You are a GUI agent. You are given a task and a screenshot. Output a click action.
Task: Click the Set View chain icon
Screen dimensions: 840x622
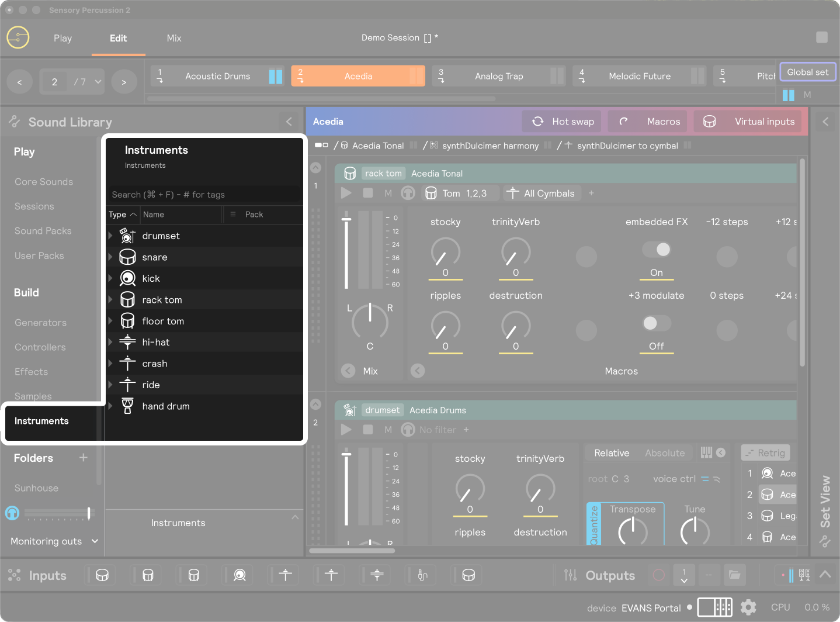point(825,542)
